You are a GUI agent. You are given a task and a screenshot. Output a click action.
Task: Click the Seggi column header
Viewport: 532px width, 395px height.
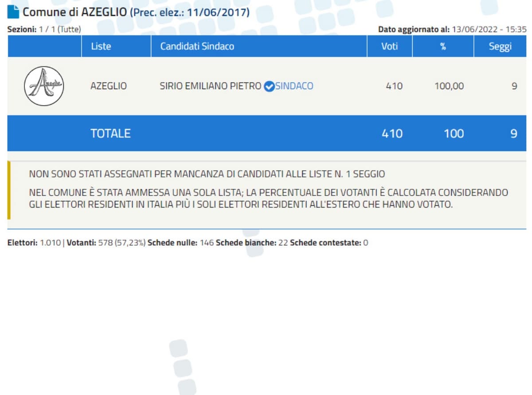[500, 46]
